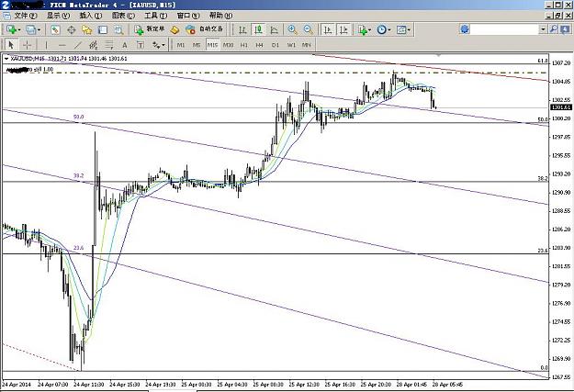The height and width of the screenshot is (392, 574).
Task: Toggle the 自动交易 auto trading button
Action: click(204, 29)
